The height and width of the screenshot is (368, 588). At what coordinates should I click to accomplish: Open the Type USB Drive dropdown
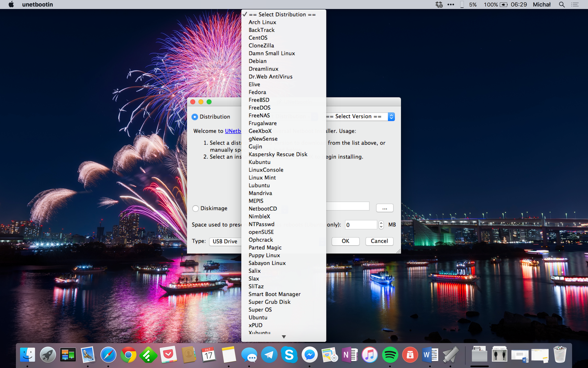(225, 241)
